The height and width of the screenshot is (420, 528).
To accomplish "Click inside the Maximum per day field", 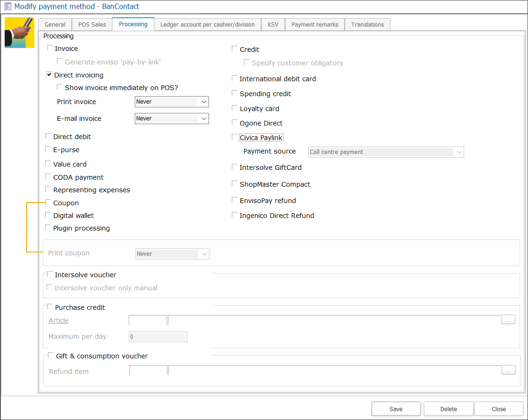I will coord(158,336).
